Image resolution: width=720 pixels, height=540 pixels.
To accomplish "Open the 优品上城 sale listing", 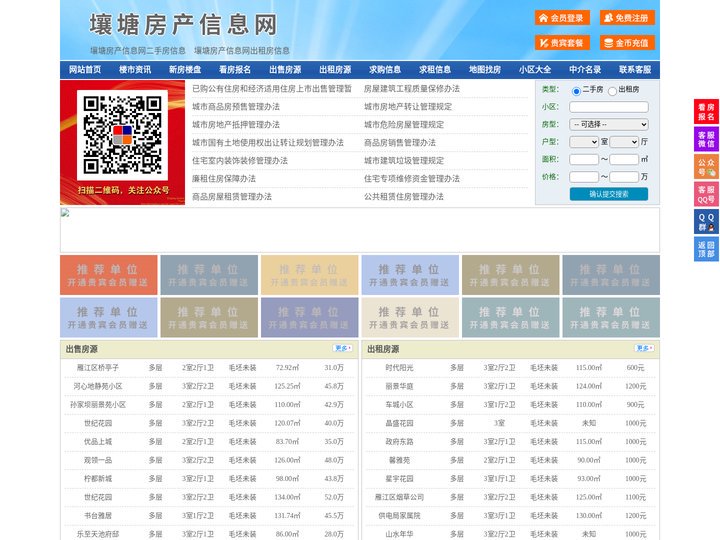I will coord(98,442).
